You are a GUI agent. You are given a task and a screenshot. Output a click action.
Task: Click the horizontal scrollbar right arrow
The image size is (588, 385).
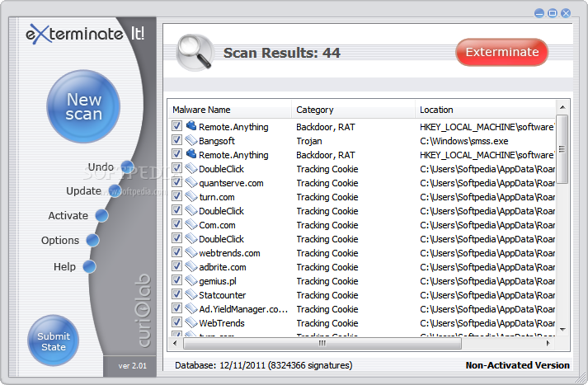548,344
